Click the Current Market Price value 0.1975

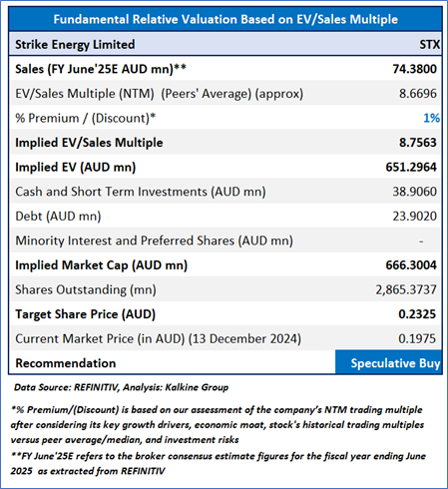417,338
